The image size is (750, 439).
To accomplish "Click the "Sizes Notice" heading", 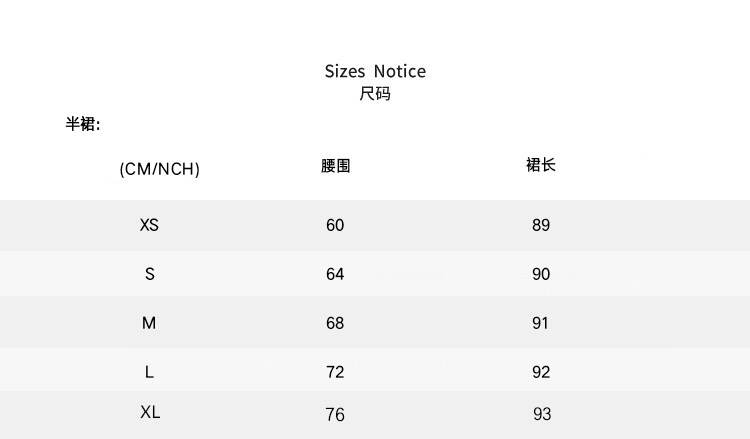I will pos(375,71).
